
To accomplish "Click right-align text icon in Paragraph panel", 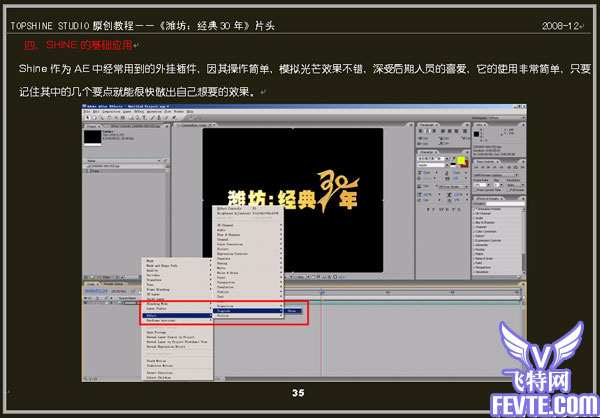I will (x=434, y=131).
